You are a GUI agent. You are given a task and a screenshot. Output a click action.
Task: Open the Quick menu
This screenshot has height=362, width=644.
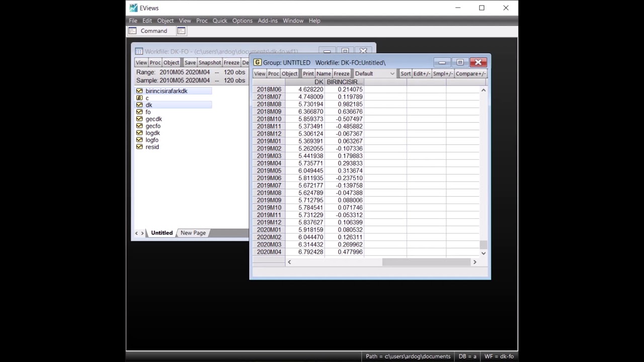(x=220, y=21)
